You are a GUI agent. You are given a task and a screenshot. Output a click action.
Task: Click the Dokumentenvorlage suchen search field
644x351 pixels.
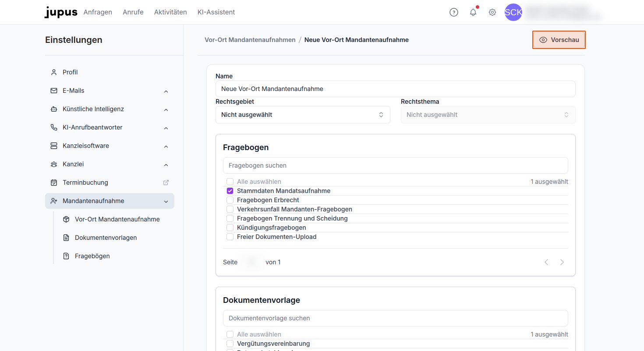coord(396,318)
